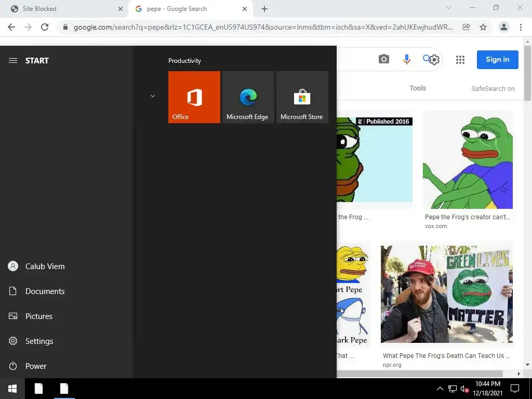Image resolution: width=532 pixels, height=399 pixels.
Task: Click the address bar URL field
Action: 263,27
